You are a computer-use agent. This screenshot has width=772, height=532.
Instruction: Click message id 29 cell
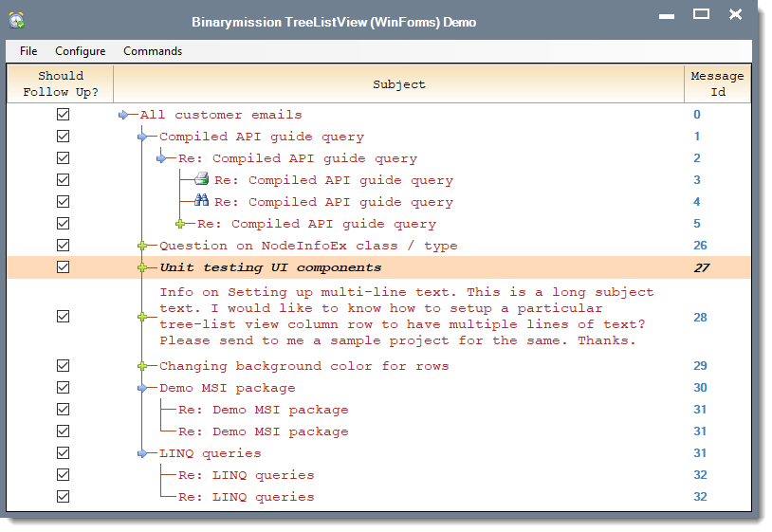coord(700,366)
